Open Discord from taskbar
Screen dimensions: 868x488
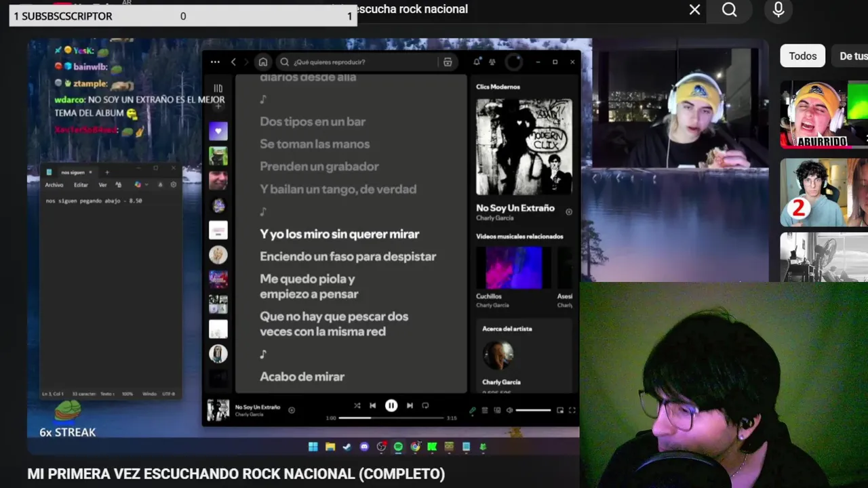(364, 447)
